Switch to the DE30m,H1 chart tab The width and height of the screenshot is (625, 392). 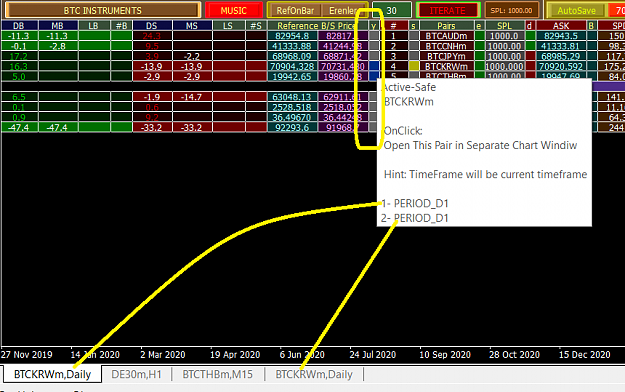[136, 374]
